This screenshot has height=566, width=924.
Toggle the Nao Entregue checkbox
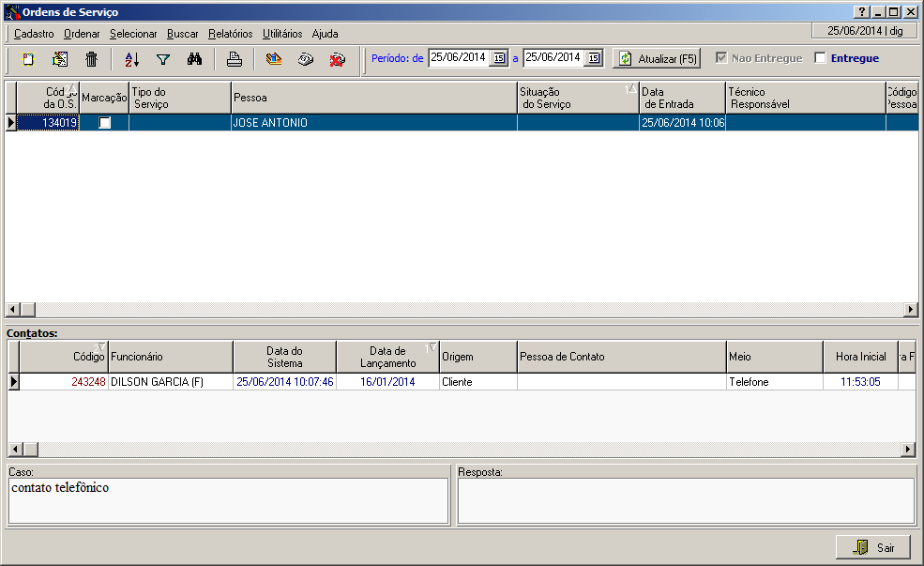pyautogui.click(x=721, y=58)
